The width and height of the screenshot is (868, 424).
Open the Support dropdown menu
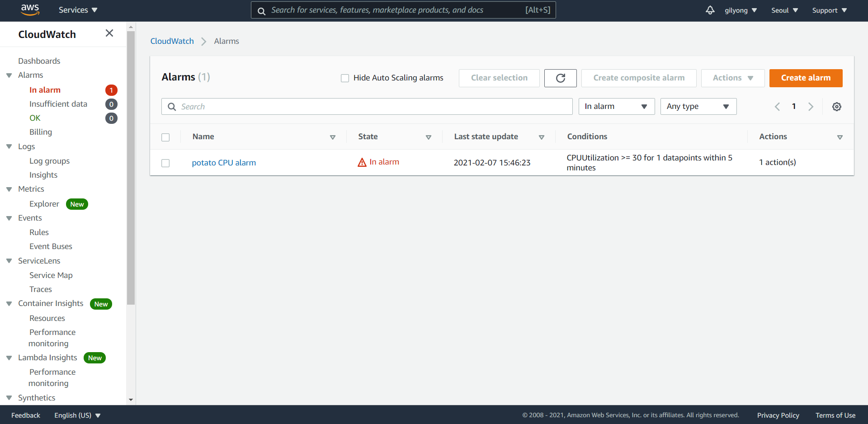point(829,10)
